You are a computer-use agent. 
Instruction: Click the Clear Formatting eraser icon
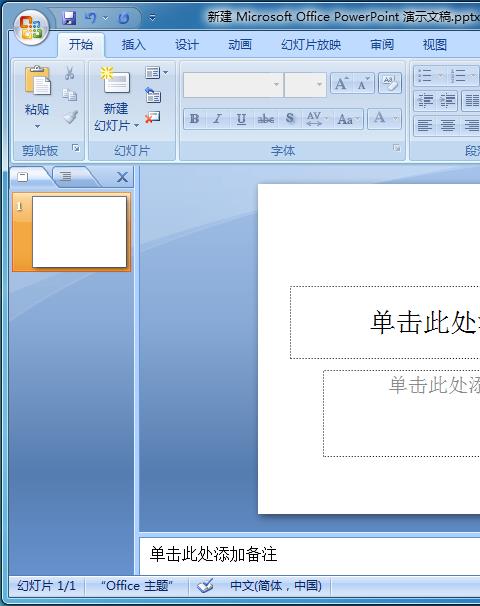[x=390, y=83]
